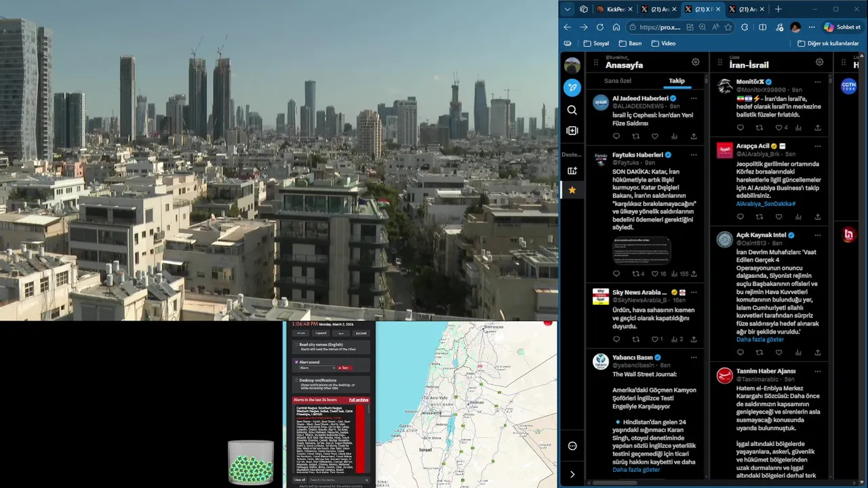Reply to Al Jadeed Haberleri post
This screenshot has width=868, height=488.
point(616,136)
